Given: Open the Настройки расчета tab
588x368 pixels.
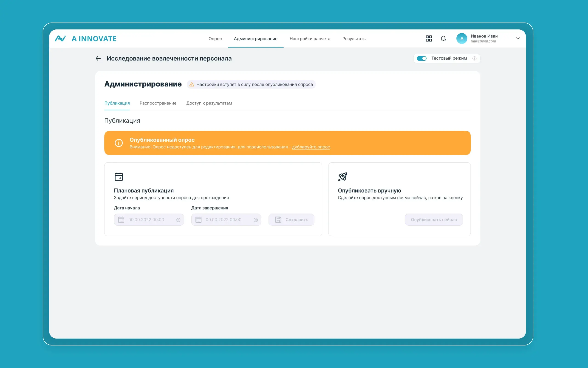Looking at the screenshot, I should tap(310, 39).
